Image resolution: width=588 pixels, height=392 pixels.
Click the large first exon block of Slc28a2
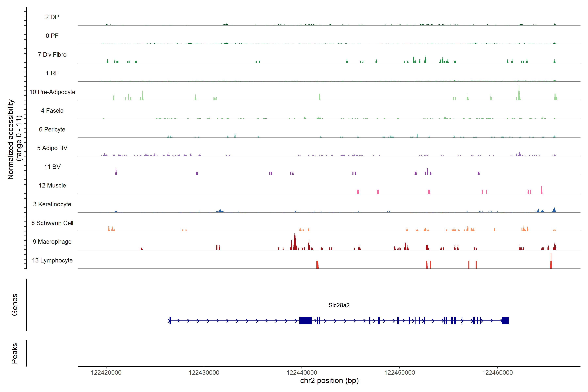(305, 320)
